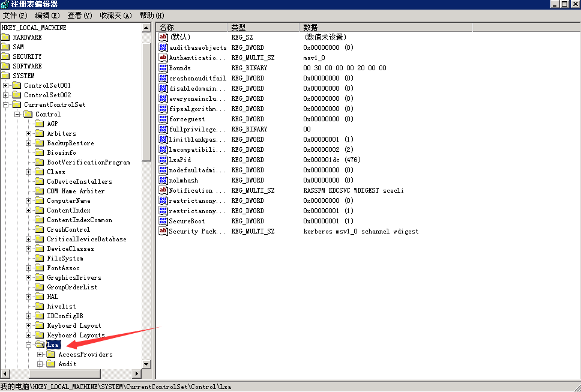Expand the GraphicsDrivers key
The height and width of the screenshot is (392, 581).
[x=29, y=277]
